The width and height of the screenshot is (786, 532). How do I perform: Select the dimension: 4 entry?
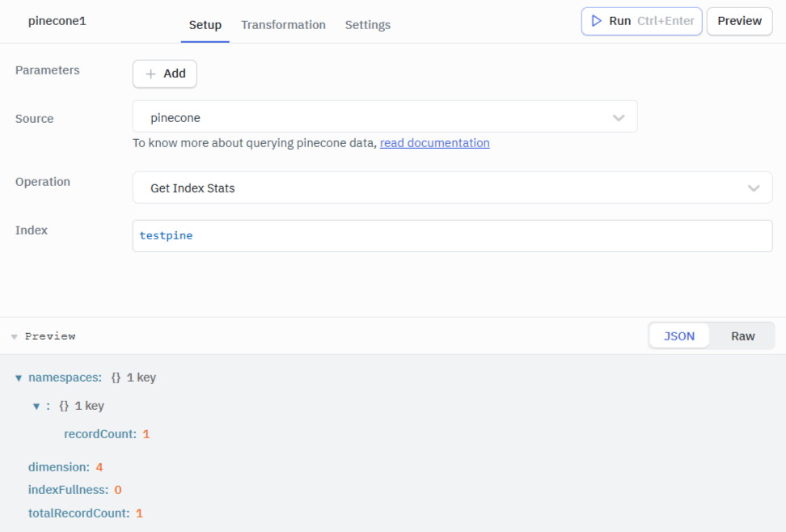(65, 467)
